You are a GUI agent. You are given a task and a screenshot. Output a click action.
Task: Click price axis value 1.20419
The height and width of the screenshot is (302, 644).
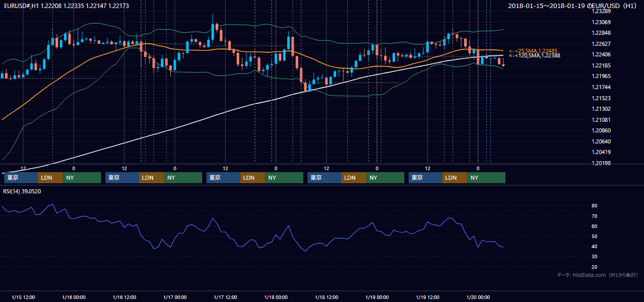point(601,153)
